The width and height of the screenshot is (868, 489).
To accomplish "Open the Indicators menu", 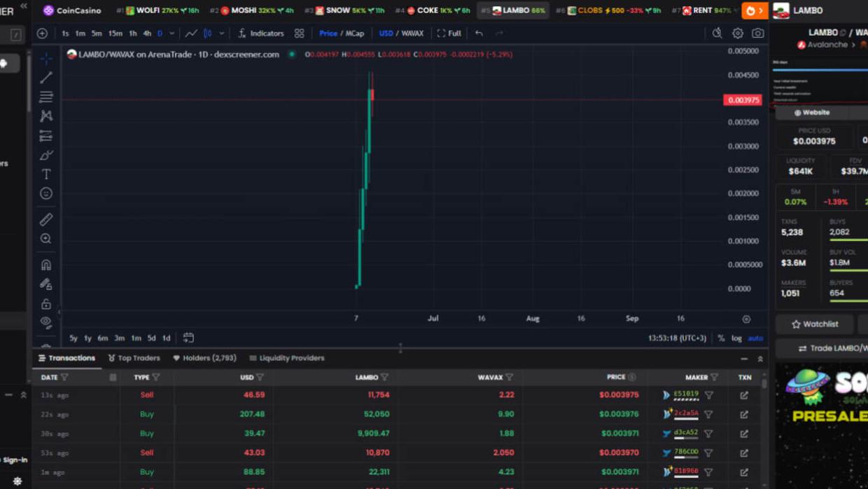I will (x=261, y=34).
